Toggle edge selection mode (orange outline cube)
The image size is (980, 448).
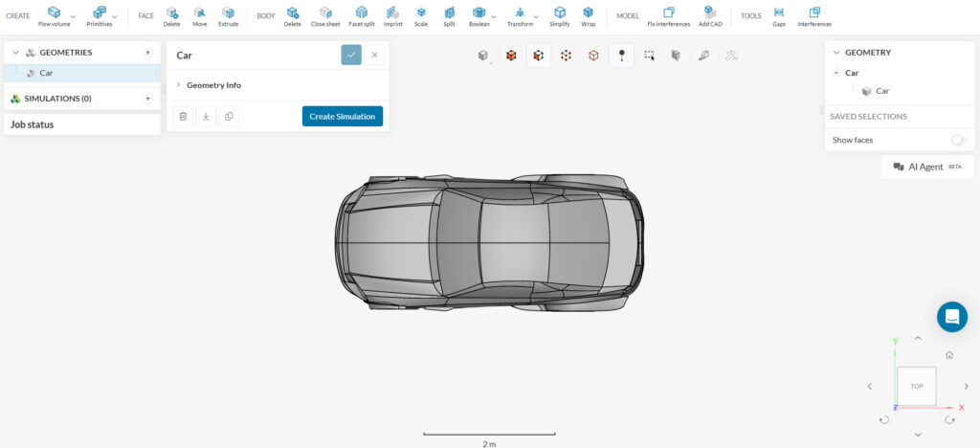point(593,56)
